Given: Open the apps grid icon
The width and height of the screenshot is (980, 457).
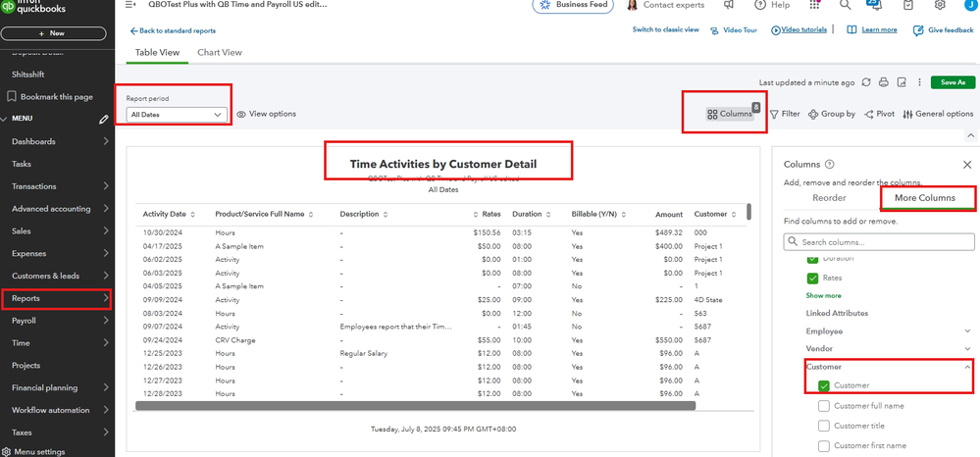Looking at the screenshot, I should [x=814, y=4].
